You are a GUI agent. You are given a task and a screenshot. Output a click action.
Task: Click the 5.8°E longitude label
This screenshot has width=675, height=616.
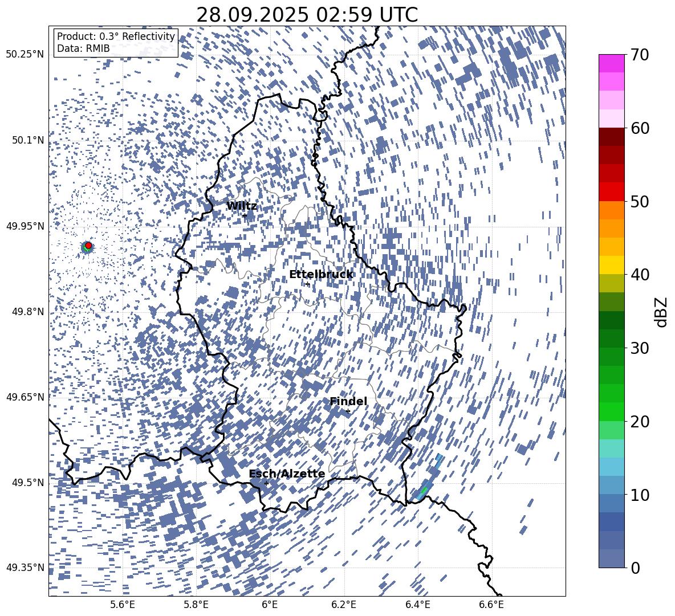point(197,605)
